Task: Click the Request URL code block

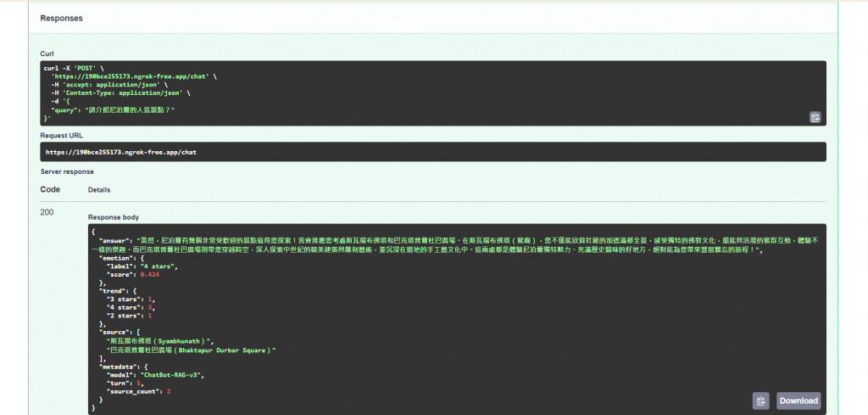Action: coord(433,152)
